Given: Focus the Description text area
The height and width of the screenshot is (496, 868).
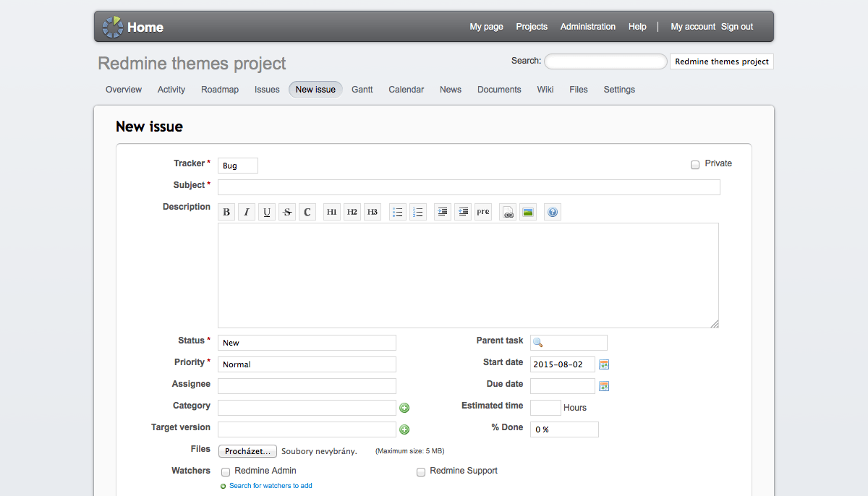Looking at the screenshot, I should (x=468, y=275).
